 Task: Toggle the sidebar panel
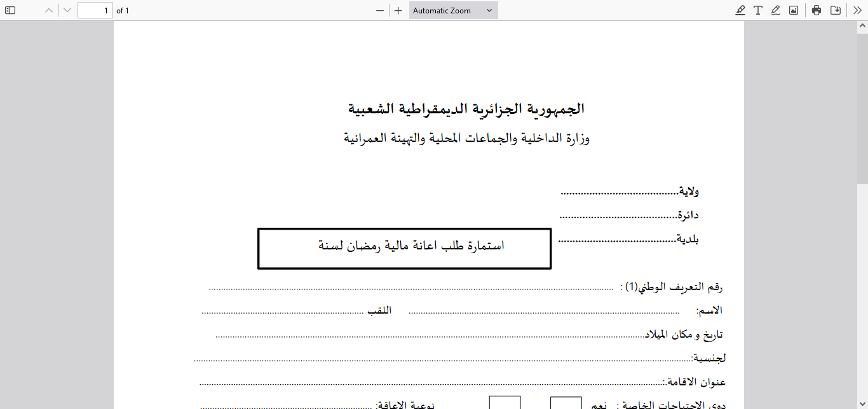(10, 10)
